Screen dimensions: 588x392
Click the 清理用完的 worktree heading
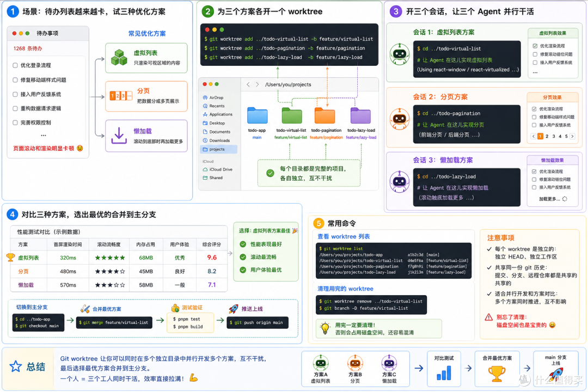345,289
